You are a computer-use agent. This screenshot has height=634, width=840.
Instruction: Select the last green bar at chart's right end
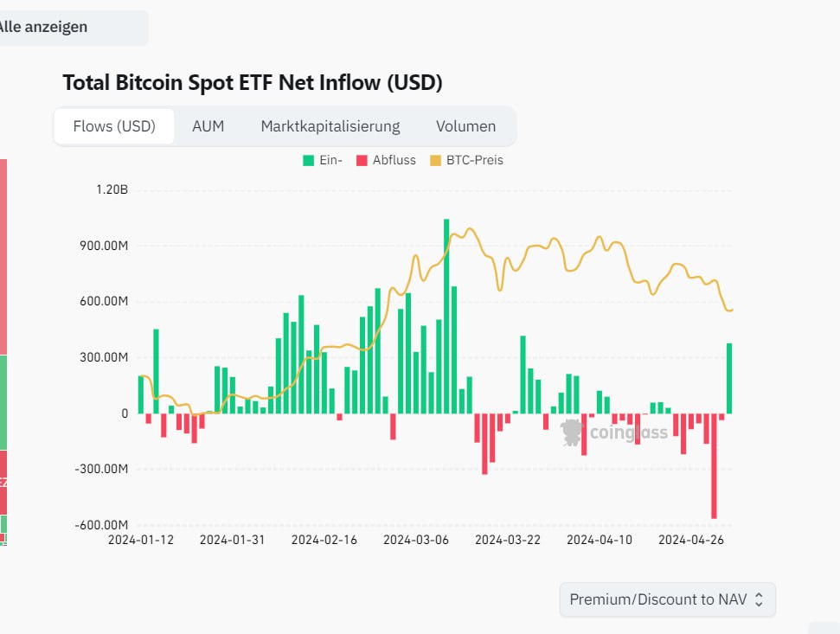tap(729, 378)
